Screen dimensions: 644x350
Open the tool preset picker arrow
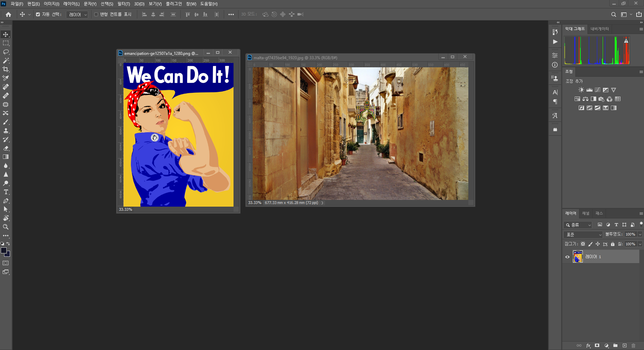pos(29,14)
